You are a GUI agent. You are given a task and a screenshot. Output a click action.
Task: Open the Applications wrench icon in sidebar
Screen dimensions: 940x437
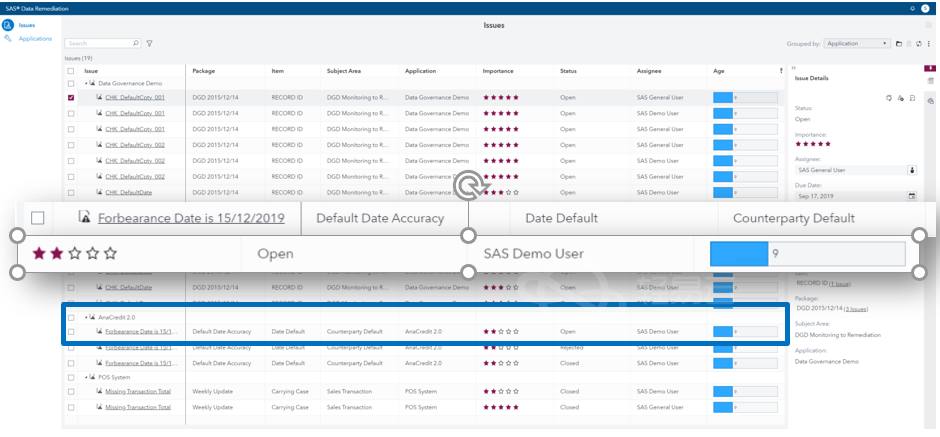[8, 38]
